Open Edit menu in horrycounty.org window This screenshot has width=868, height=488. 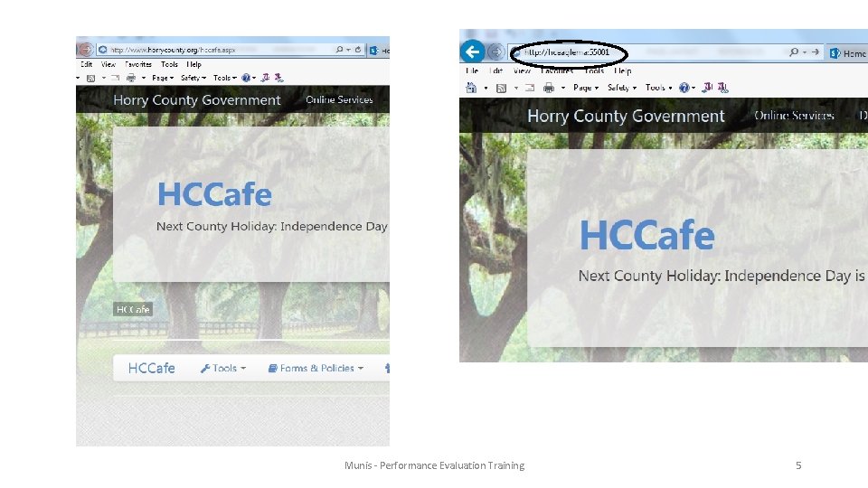click(87, 64)
